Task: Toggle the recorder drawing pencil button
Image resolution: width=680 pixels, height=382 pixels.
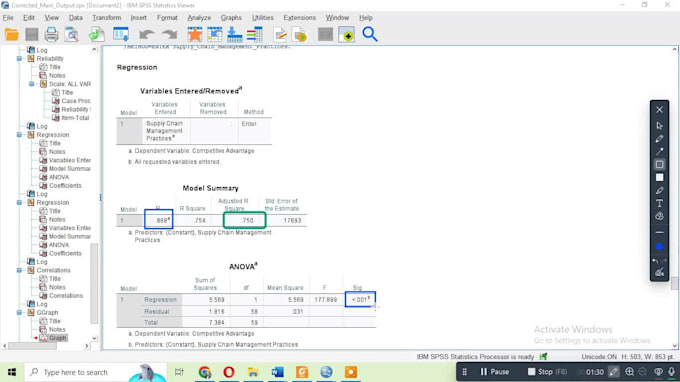Action: click(x=613, y=372)
